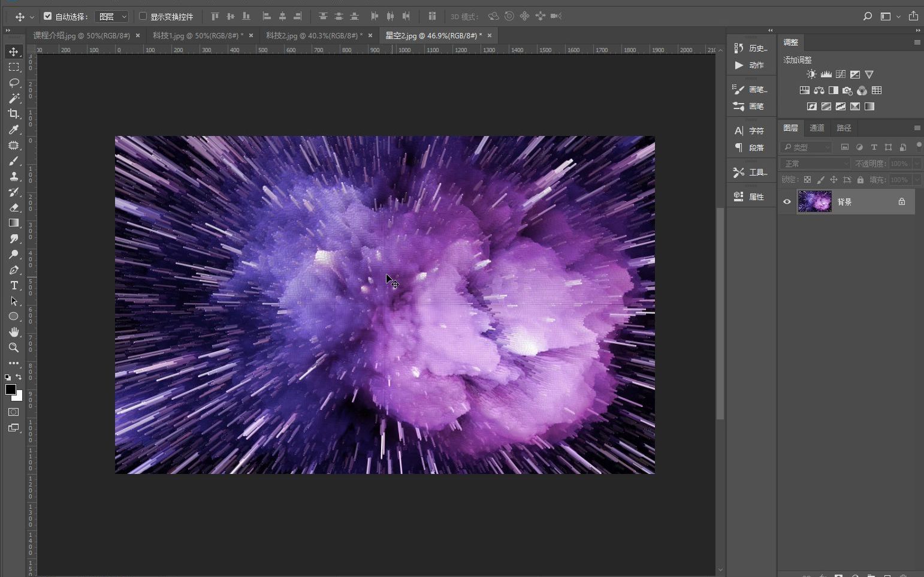
Task: Open the 历史 panel button
Action: point(751,48)
